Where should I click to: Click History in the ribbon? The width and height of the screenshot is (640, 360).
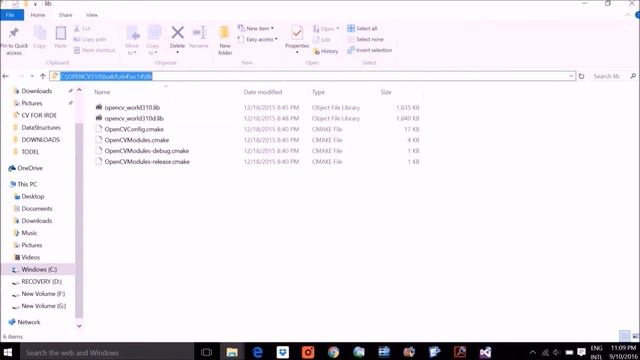[325, 51]
